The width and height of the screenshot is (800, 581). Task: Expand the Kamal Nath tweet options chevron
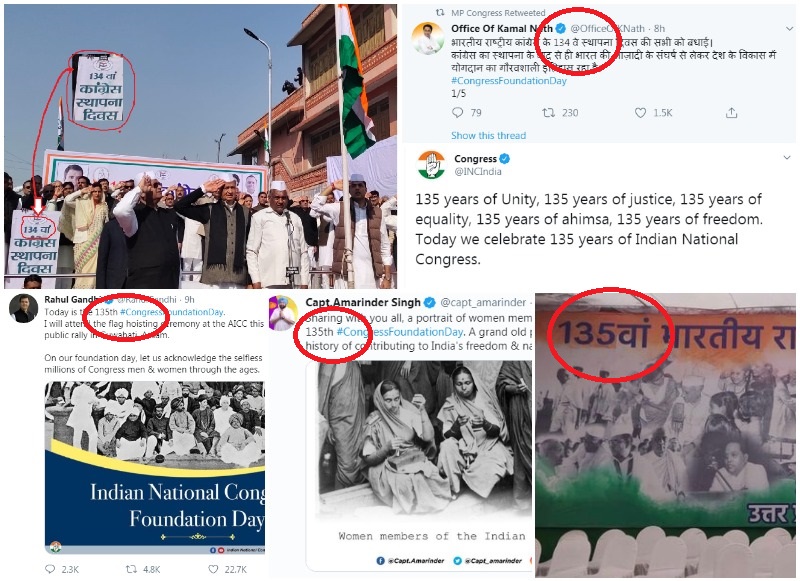[789, 29]
